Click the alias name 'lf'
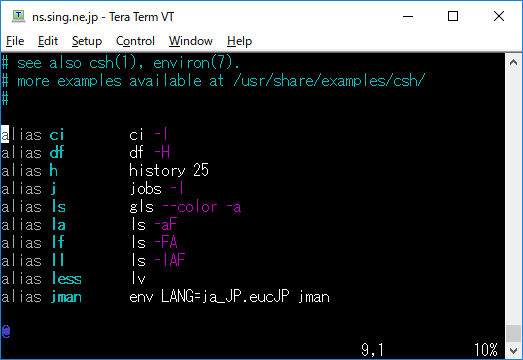The width and height of the screenshot is (523, 360). click(58, 243)
